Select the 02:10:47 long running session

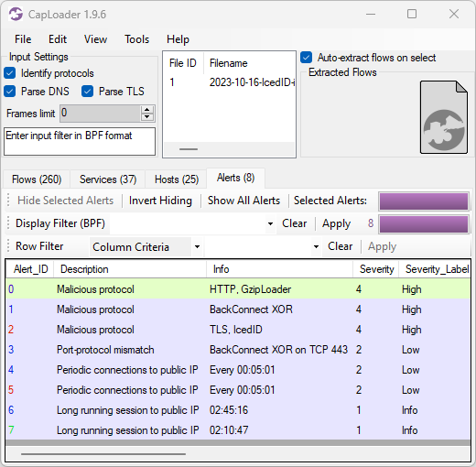coord(238,430)
